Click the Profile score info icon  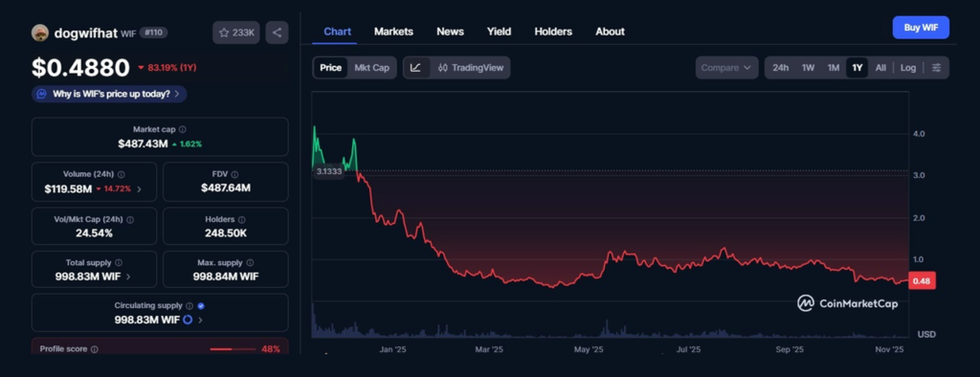[x=95, y=349]
